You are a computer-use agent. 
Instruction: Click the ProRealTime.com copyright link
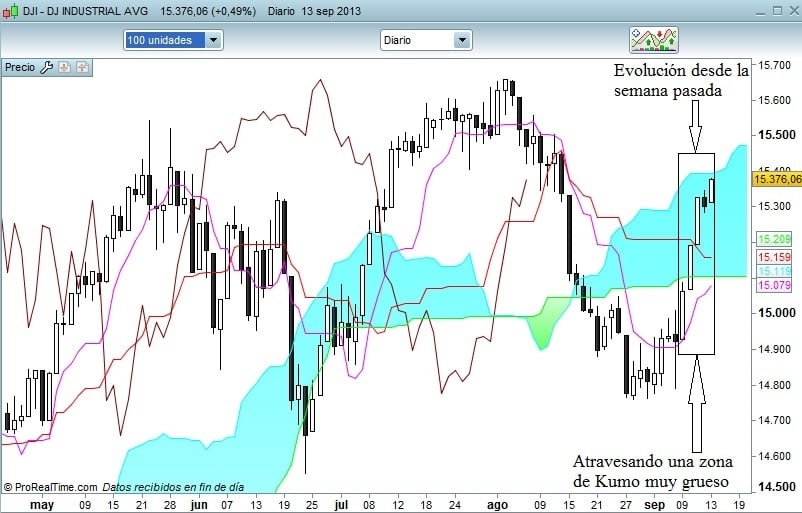50,487
